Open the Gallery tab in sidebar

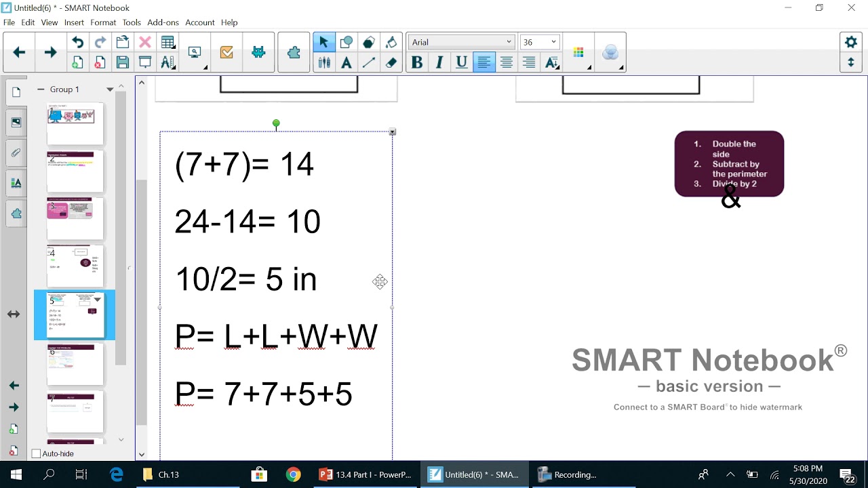pyautogui.click(x=16, y=123)
